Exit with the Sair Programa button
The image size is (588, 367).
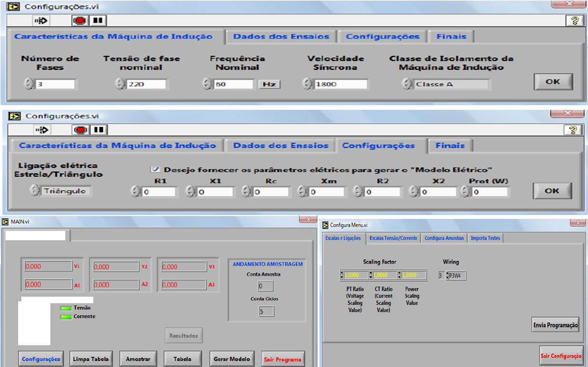point(283,359)
